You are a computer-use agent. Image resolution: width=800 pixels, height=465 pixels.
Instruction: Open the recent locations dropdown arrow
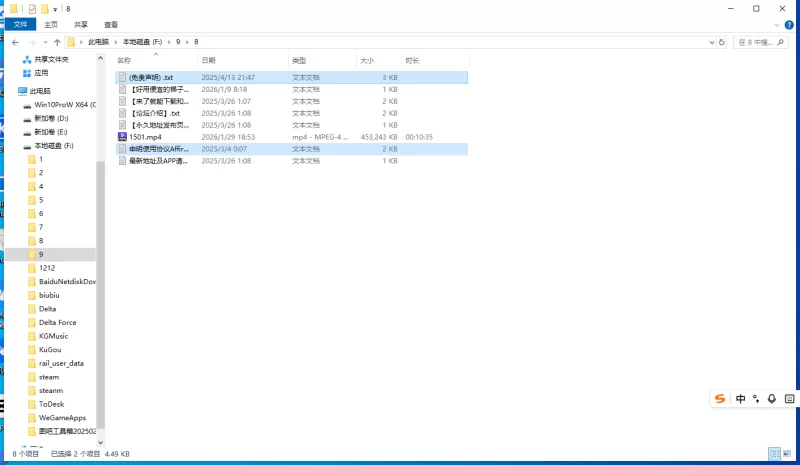pos(45,42)
